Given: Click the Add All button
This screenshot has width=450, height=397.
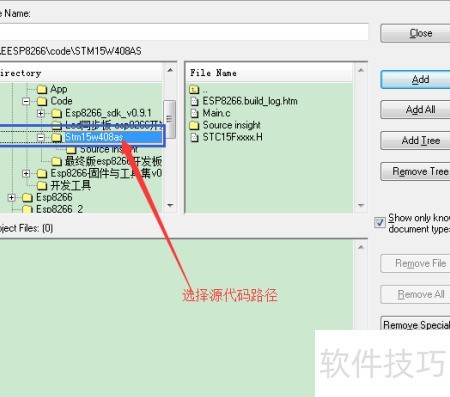Looking at the screenshot, I should tap(415, 110).
